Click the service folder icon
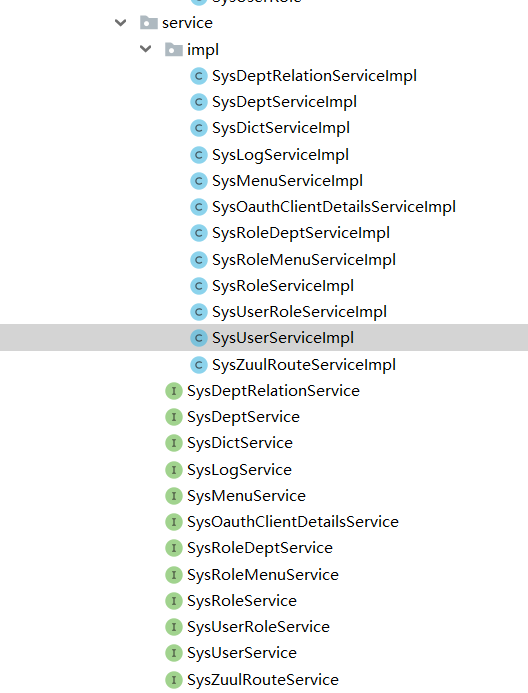 point(148,23)
